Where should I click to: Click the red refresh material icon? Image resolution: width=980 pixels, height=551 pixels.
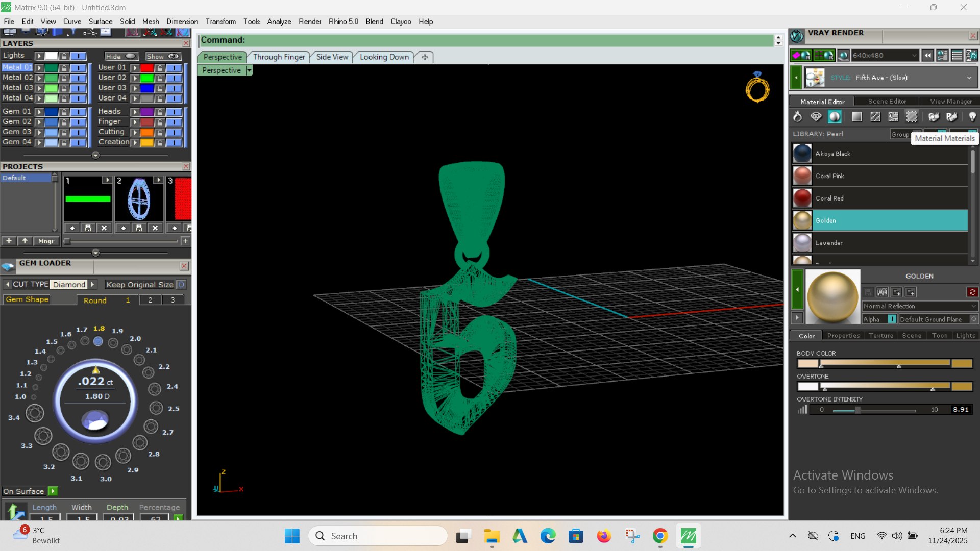point(972,292)
